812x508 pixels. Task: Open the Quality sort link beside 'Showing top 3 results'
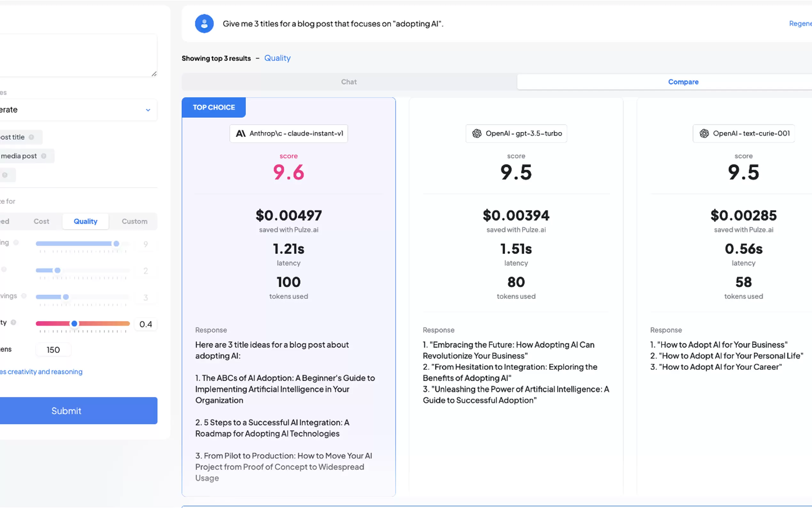point(277,58)
